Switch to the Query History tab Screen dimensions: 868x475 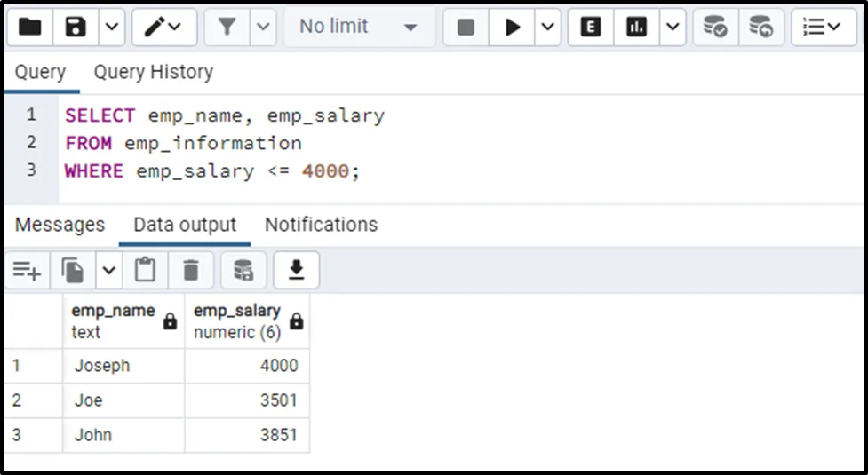(x=153, y=72)
